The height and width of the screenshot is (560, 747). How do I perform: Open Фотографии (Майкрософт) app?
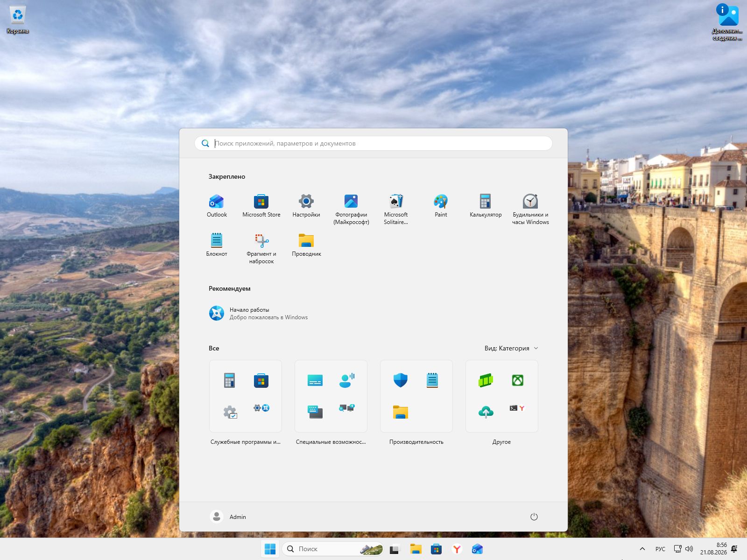(351, 209)
